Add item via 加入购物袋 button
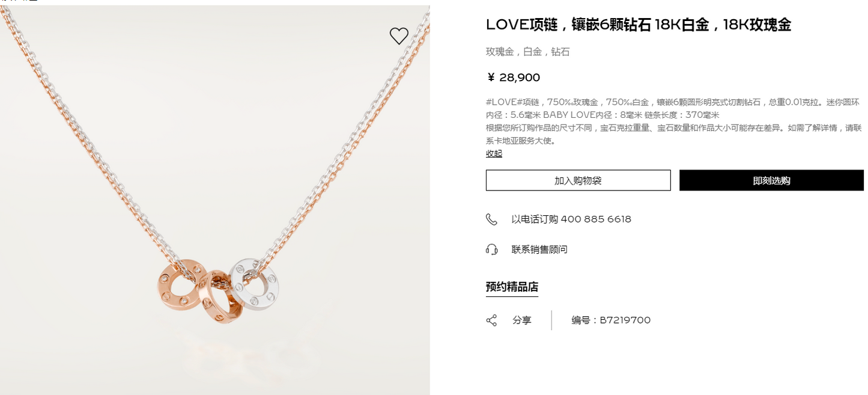868x395 pixels. click(578, 180)
